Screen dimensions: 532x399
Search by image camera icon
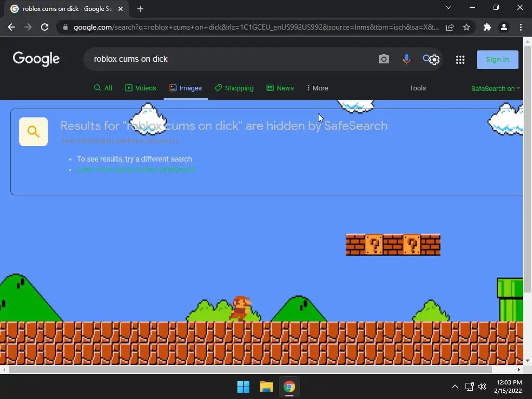(x=384, y=59)
